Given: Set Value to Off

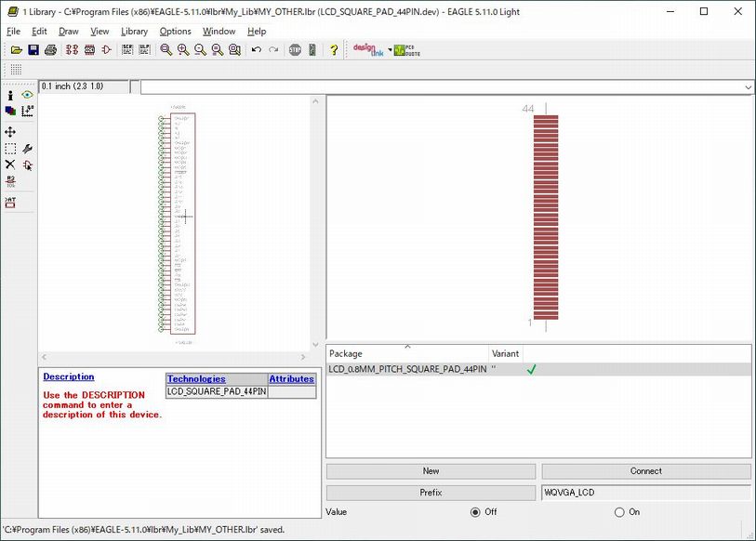Looking at the screenshot, I should [475, 512].
